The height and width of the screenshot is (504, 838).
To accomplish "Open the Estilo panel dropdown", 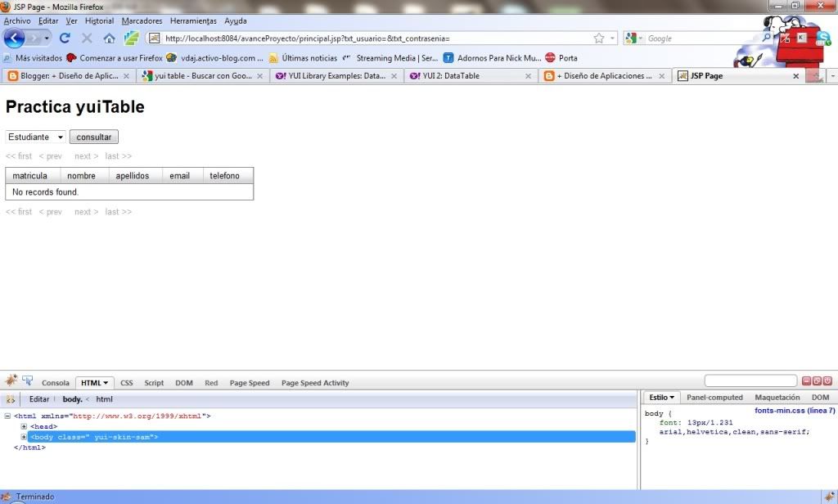I will point(660,398).
